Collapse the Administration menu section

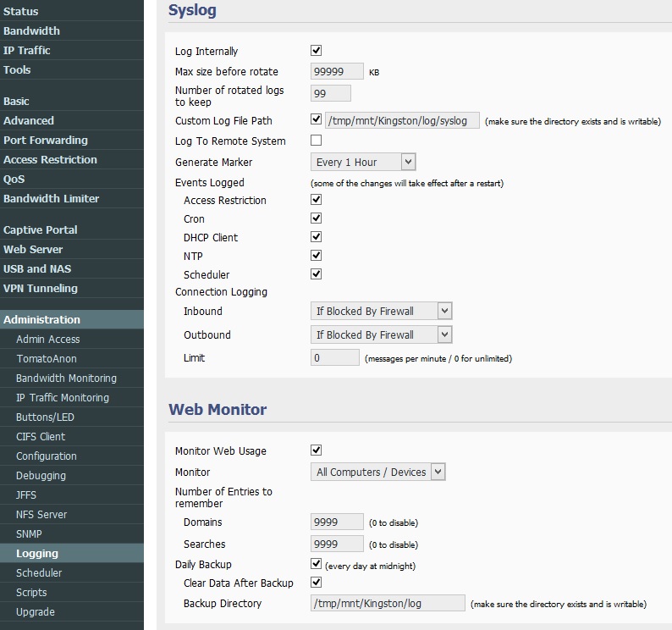pos(72,319)
